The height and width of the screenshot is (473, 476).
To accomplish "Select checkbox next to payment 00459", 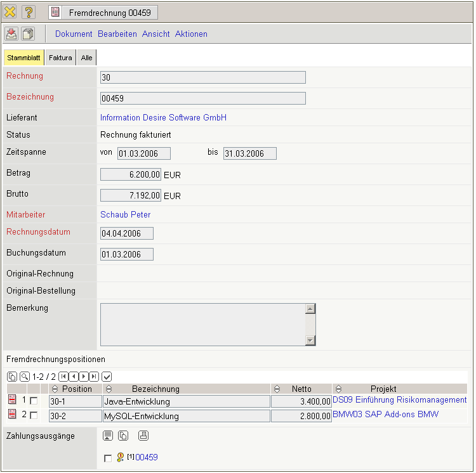I will [107, 458].
